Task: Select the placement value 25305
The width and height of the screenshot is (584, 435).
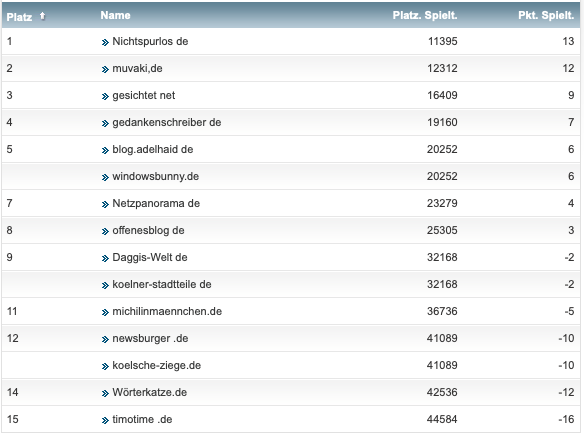Action: [x=442, y=231]
